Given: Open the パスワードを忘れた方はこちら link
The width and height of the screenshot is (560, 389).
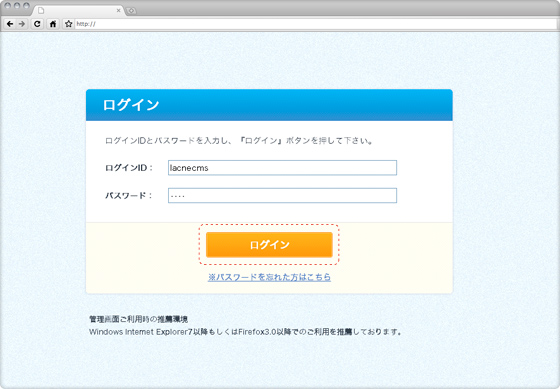Looking at the screenshot, I should pos(269,277).
